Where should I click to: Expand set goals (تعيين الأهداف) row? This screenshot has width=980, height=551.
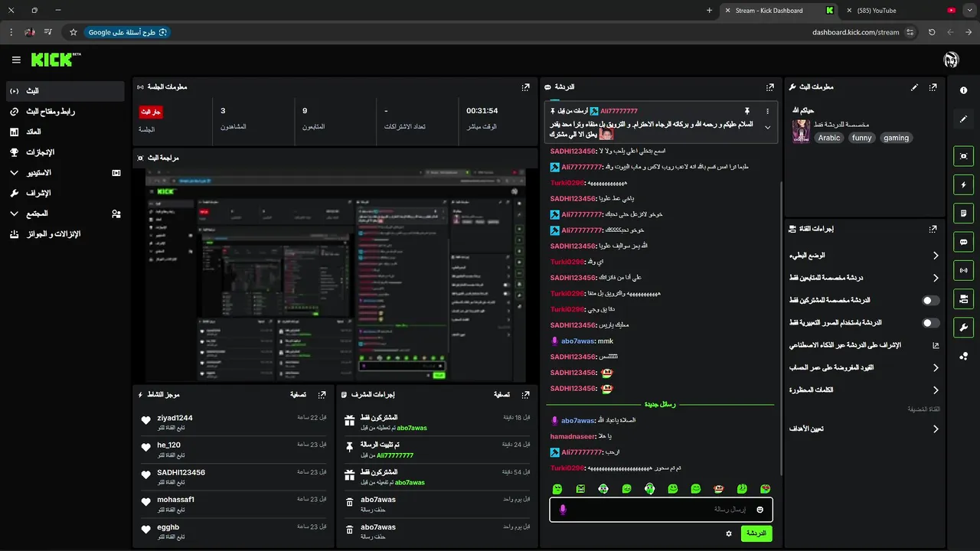click(864, 429)
